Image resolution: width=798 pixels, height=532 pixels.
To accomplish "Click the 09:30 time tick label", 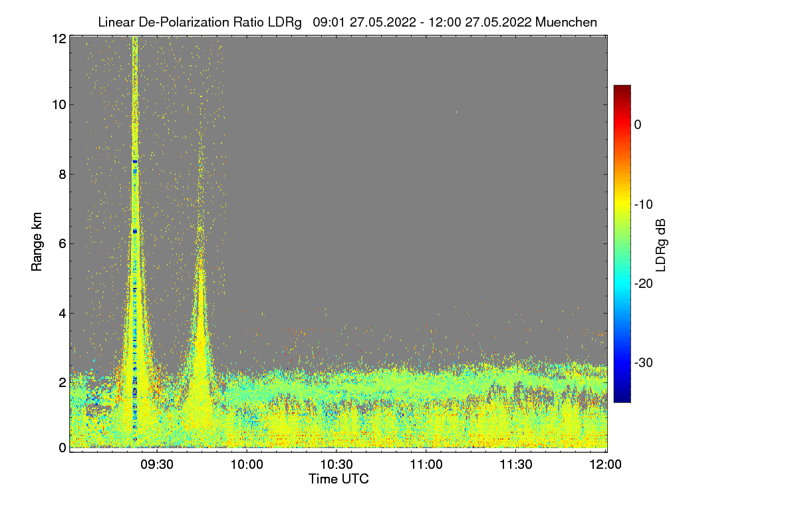I will point(158,464).
